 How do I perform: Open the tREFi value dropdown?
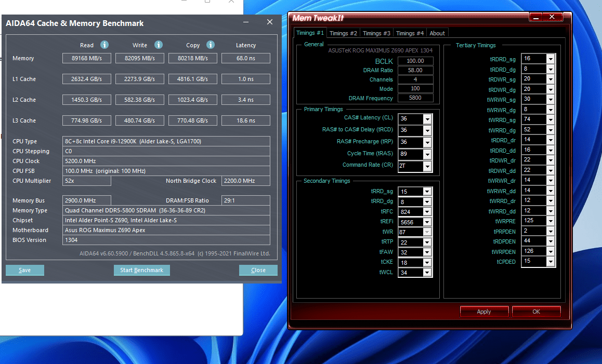coord(427,222)
